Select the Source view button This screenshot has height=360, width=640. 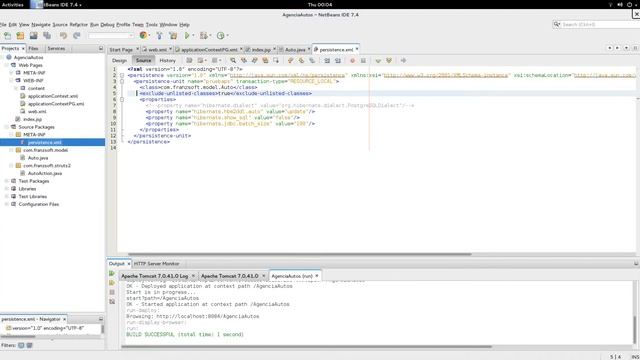[143, 60]
